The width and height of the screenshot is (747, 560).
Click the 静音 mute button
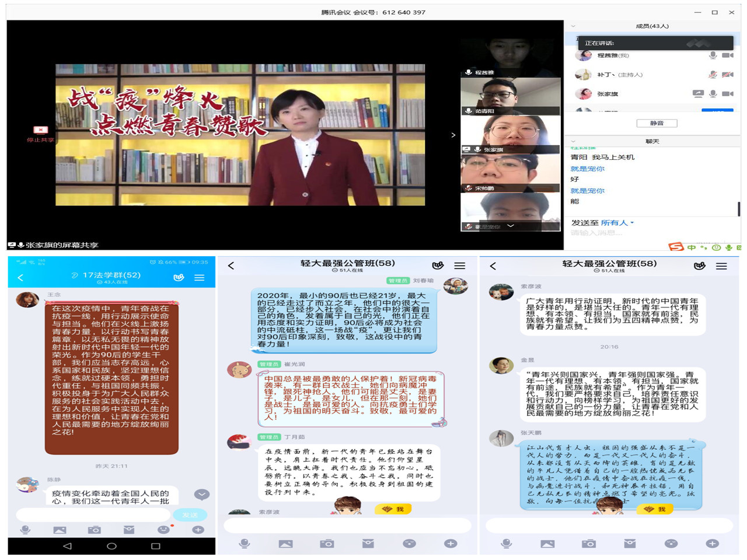tap(657, 123)
